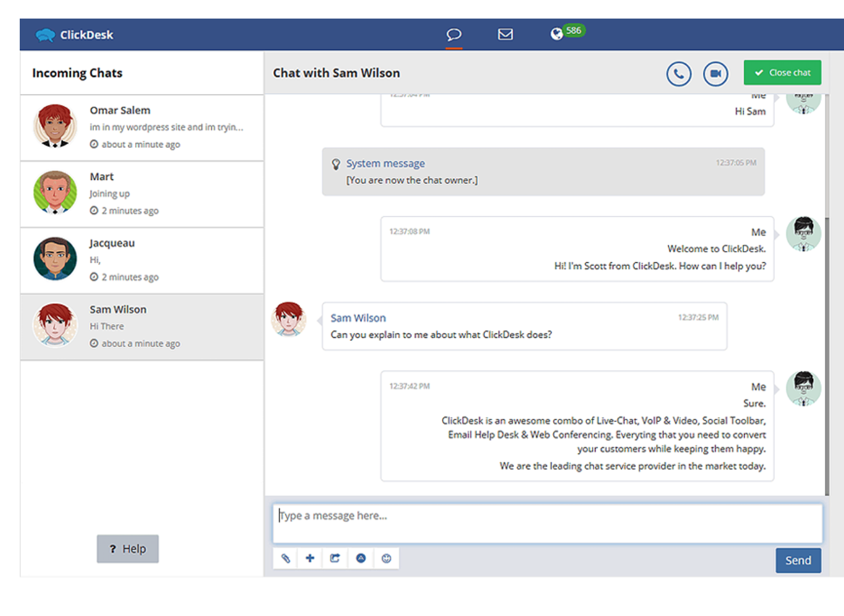Click Sam Wilson's avatar beside his chat message
The height and width of the screenshot is (616, 844).
pyautogui.click(x=289, y=319)
